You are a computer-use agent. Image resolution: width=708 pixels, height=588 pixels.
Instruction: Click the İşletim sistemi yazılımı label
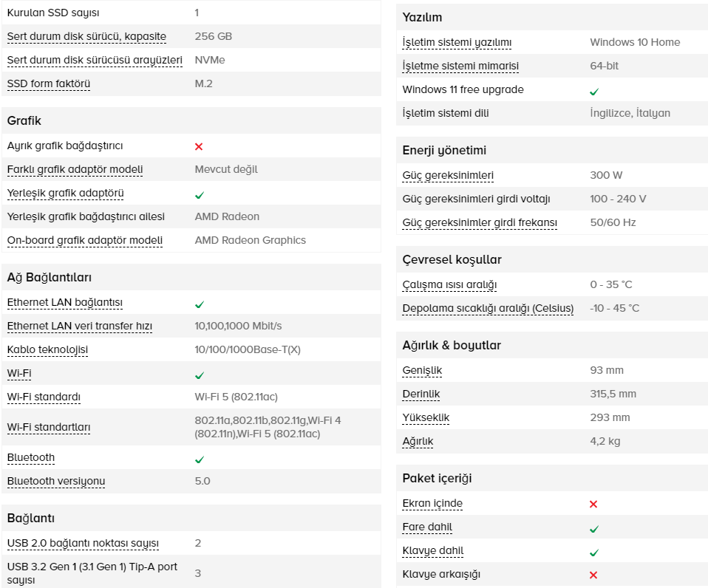click(x=457, y=42)
